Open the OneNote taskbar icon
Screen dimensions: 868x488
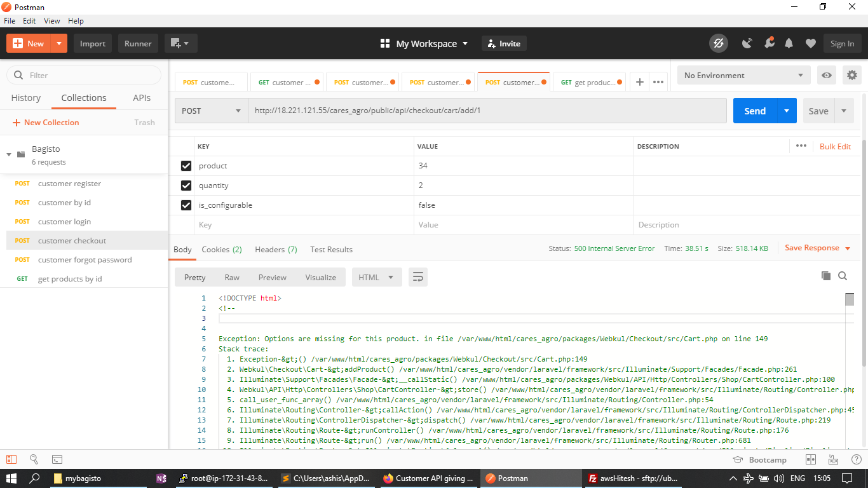[x=161, y=478]
